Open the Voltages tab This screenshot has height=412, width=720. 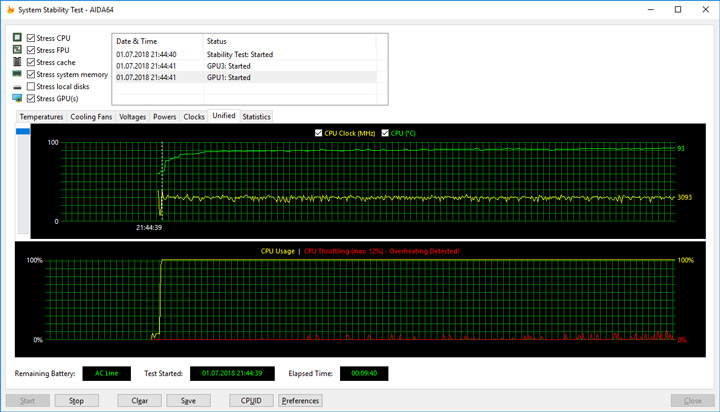(132, 117)
